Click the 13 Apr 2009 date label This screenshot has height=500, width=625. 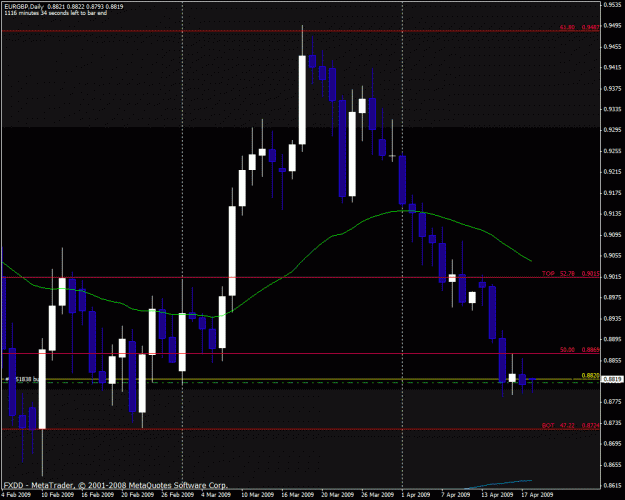tap(497, 495)
